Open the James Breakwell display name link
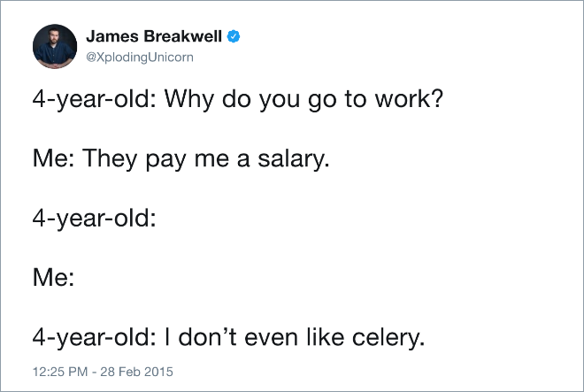The width and height of the screenshot is (584, 392). click(x=154, y=36)
